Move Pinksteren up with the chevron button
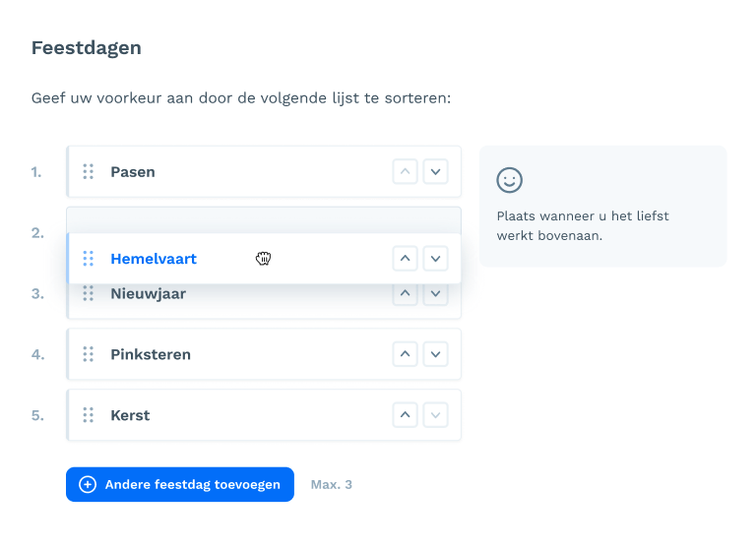Screen dimensions: 756x548 click(405, 354)
